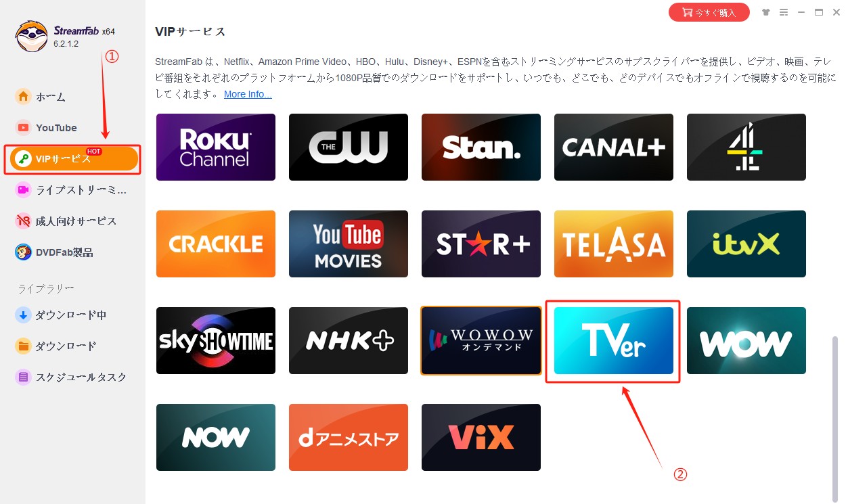Select the Channel 4 logo tile

pos(746,147)
